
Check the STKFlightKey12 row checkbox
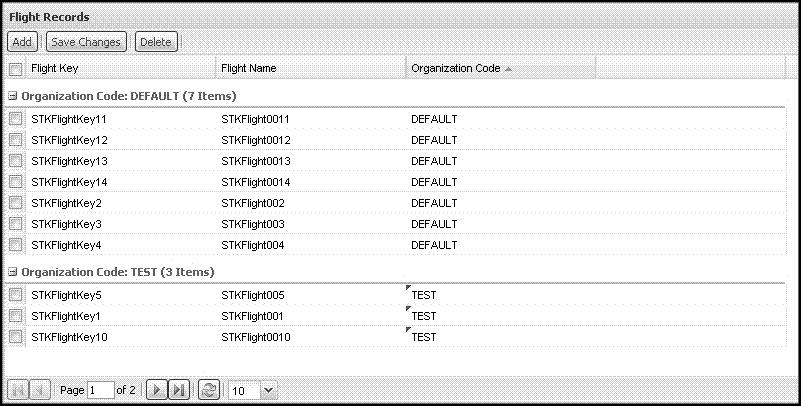click(16, 139)
